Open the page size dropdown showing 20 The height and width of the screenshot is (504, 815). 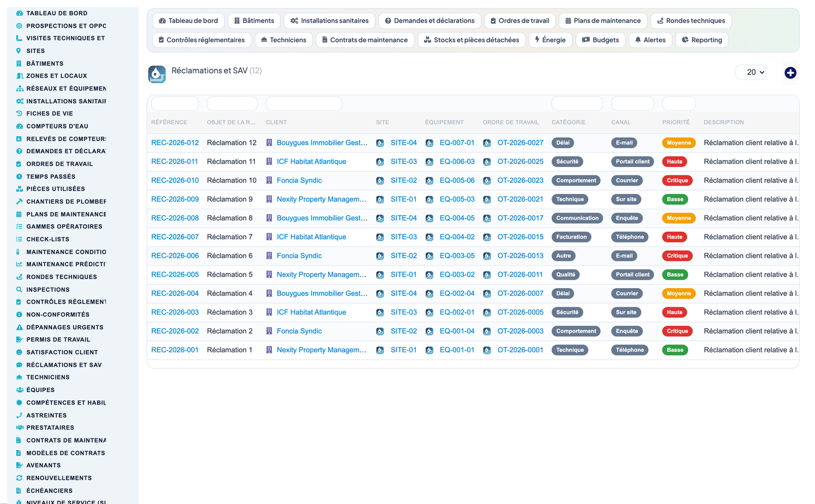tap(751, 72)
